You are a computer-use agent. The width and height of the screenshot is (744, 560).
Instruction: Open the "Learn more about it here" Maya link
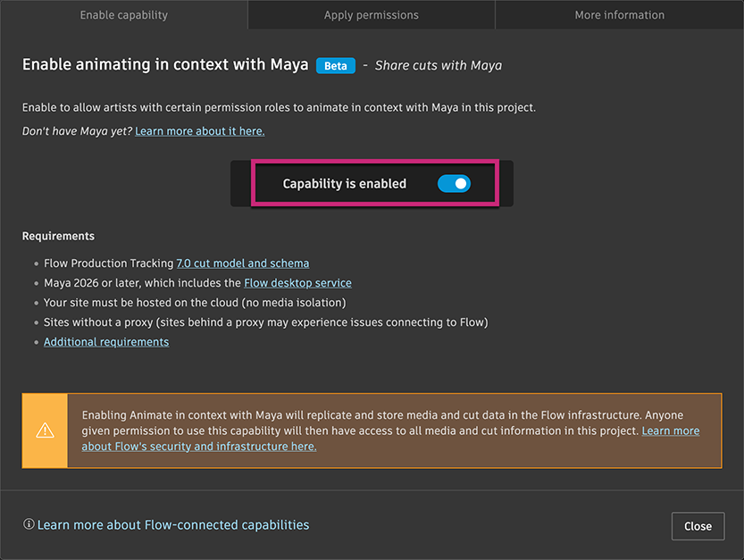(x=199, y=131)
